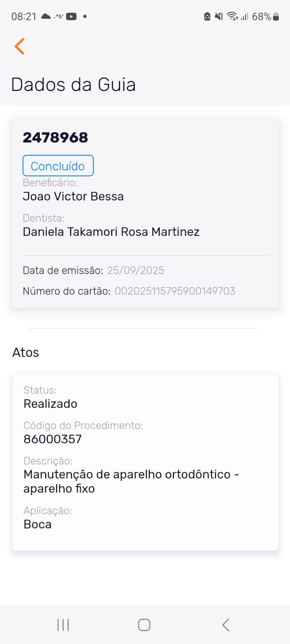The image size is (290, 644).
Task: Select guide number 2478968
Action: coord(55,138)
